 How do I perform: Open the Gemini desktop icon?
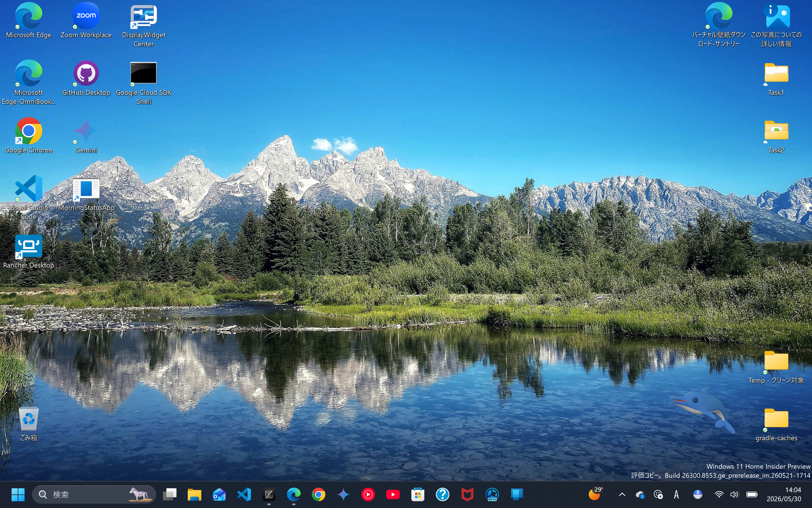click(86, 135)
